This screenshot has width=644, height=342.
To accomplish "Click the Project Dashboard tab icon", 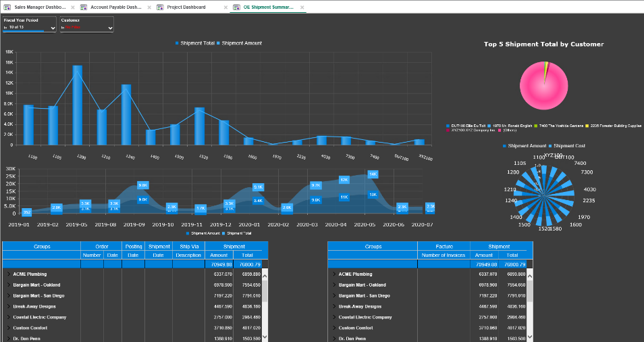I will pos(161,7).
